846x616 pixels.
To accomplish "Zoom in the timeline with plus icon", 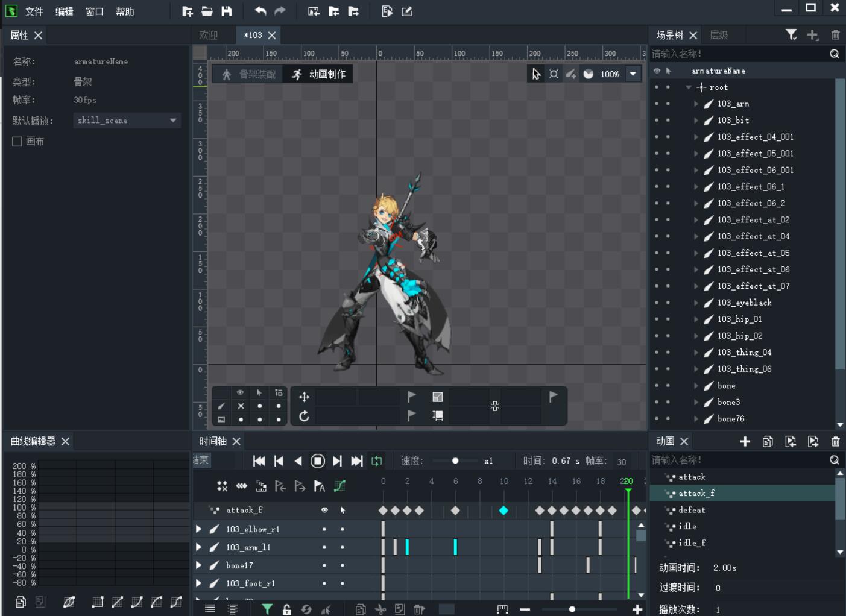I will pyautogui.click(x=637, y=609).
